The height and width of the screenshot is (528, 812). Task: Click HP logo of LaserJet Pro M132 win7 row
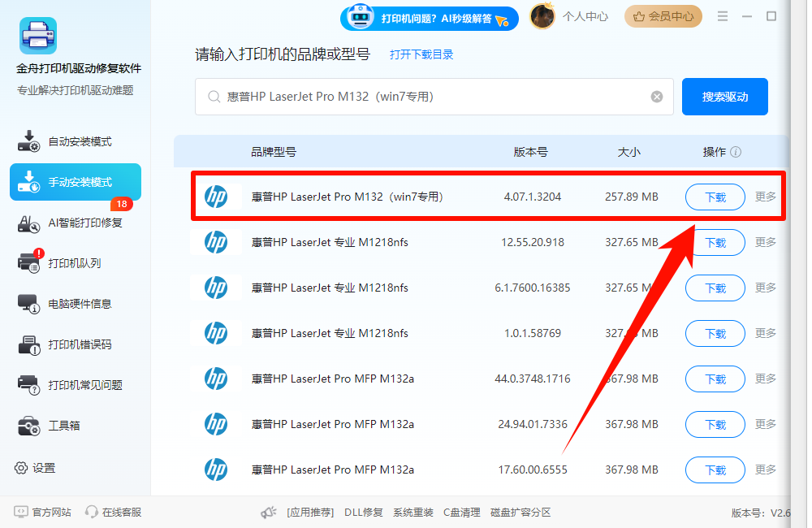pos(216,197)
